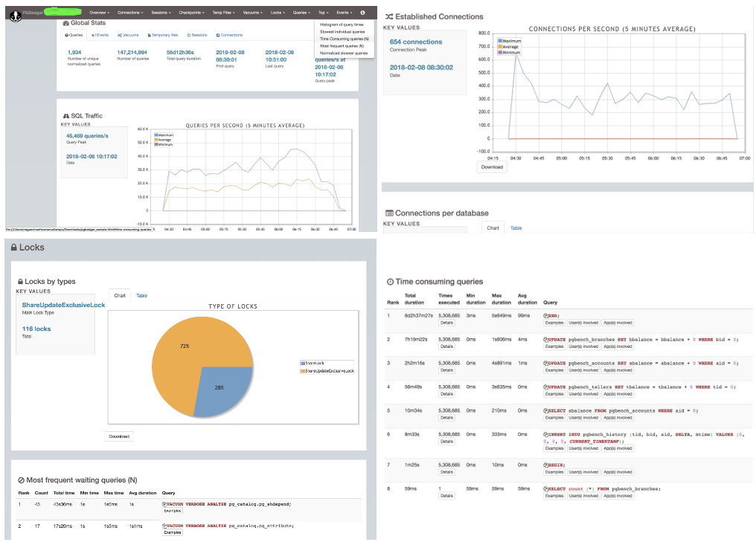Click Details button for rank 1 query
Image resolution: width=756 pixels, height=542 pixels.
coord(446,323)
